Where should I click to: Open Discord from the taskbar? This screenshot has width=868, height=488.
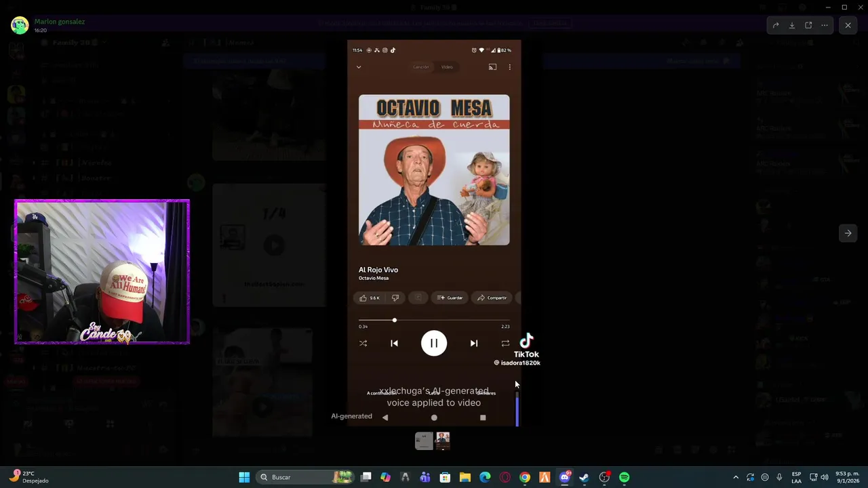pyautogui.click(x=565, y=477)
